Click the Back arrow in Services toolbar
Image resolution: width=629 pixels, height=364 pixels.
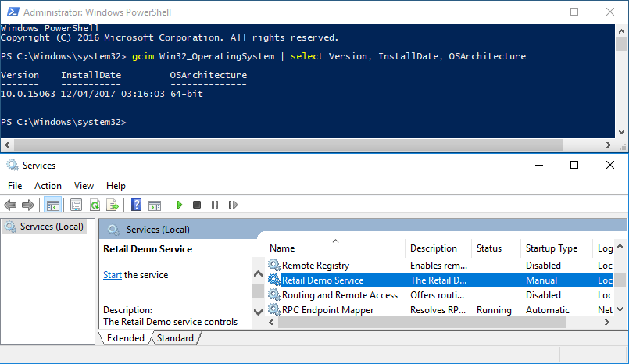click(10, 205)
